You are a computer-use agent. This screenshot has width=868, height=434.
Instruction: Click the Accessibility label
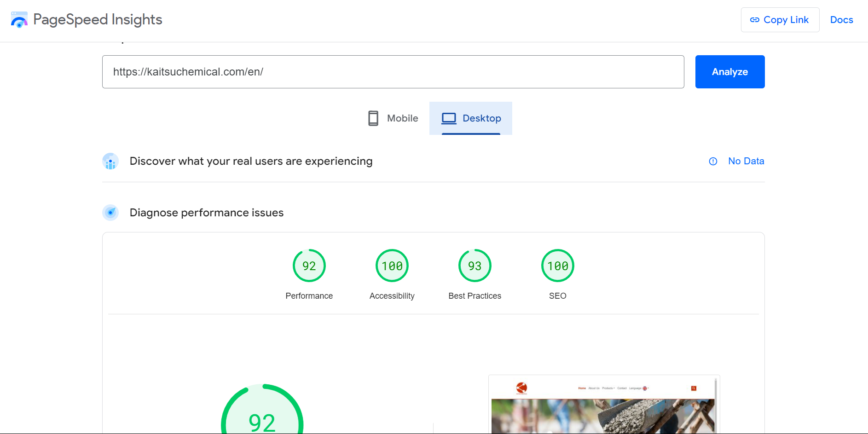click(392, 296)
